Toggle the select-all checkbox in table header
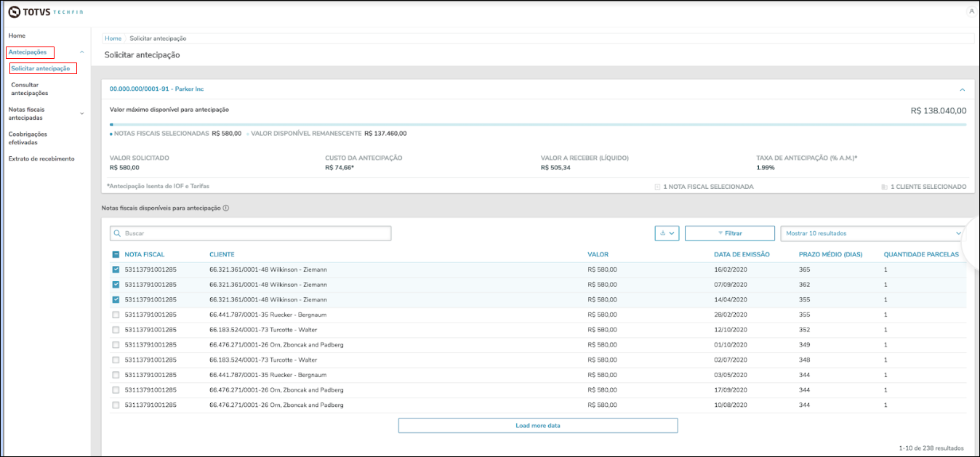The width and height of the screenshot is (980, 457). tap(116, 254)
